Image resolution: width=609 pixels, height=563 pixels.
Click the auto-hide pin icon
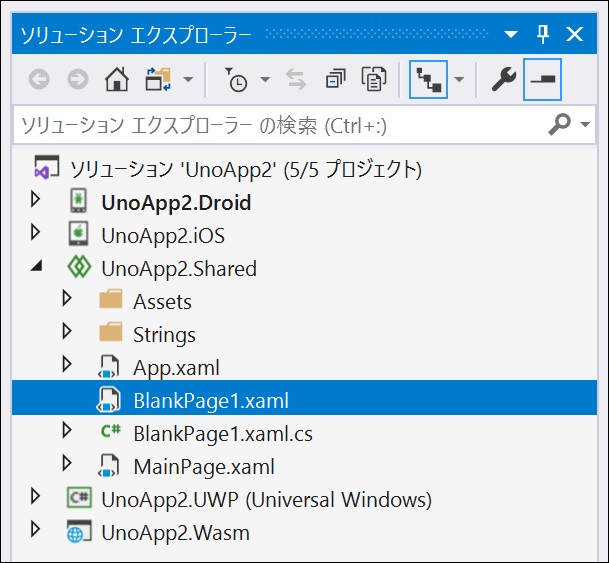tap(543, 34)
